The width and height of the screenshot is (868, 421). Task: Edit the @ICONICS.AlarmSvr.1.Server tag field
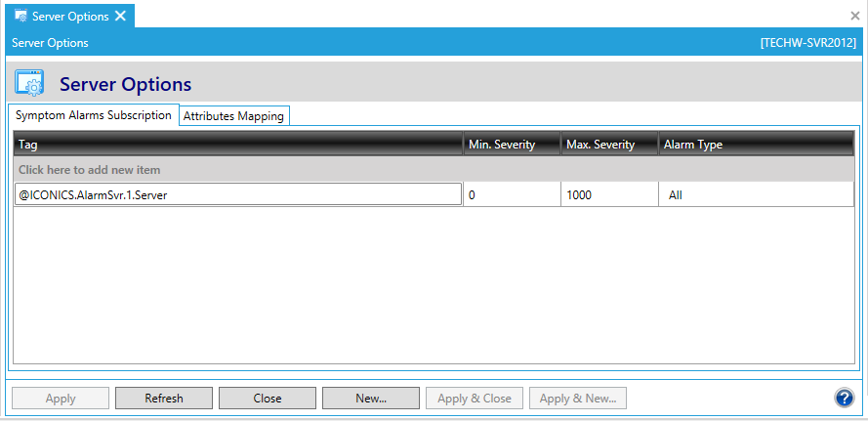click(x=238, y=195)
